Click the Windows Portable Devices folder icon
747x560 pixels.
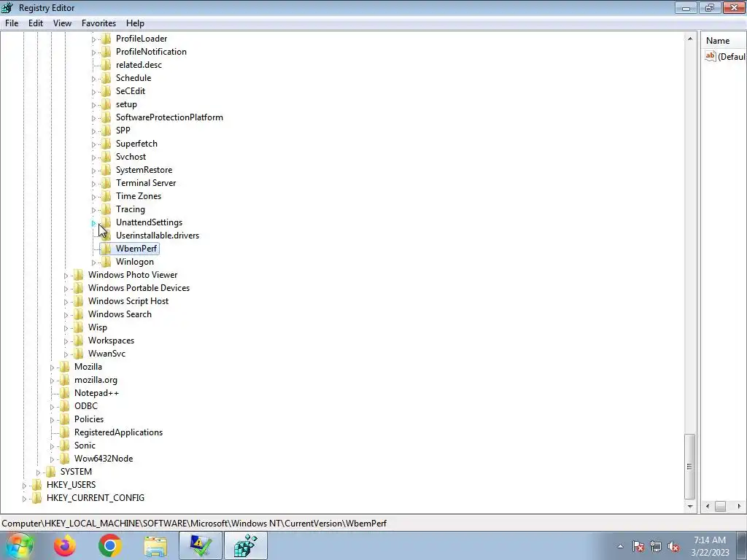[x=79, y=288]
